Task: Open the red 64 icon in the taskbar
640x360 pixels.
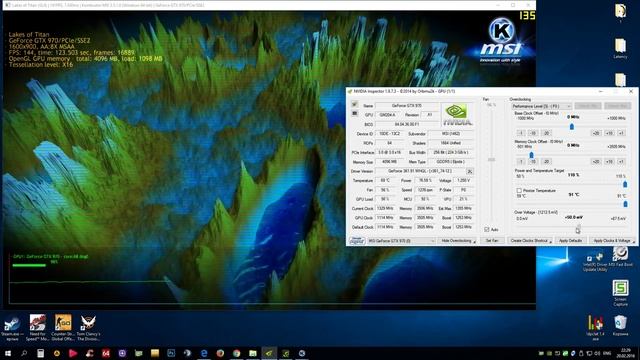Action: point(106,353)
